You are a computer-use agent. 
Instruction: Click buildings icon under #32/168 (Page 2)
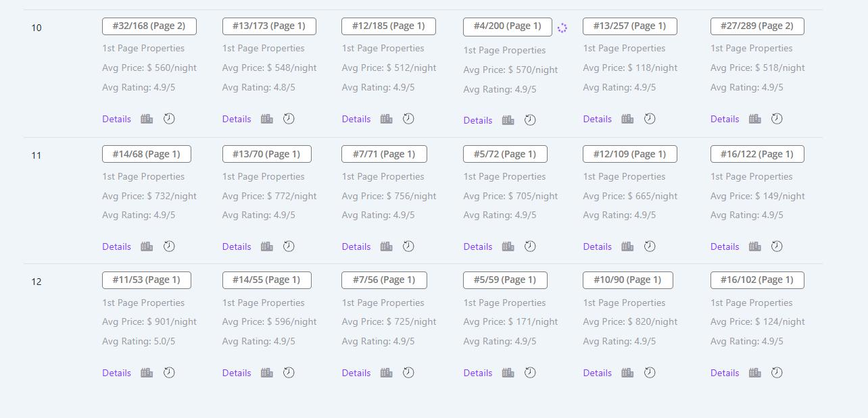(x=147, y=119)
